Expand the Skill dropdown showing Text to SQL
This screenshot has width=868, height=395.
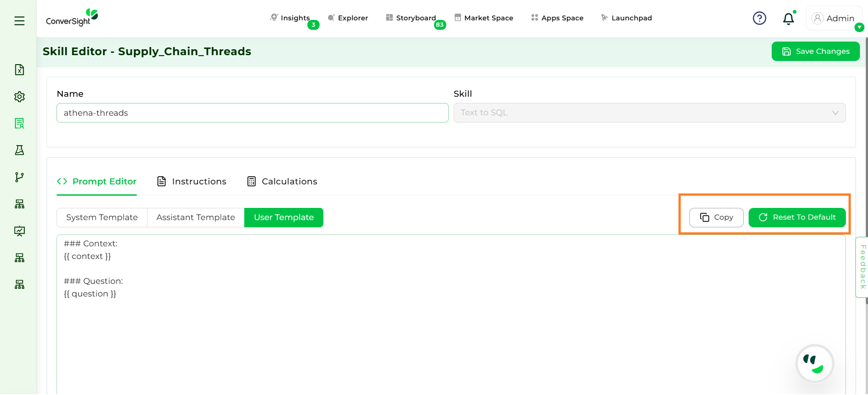(649, 113)
